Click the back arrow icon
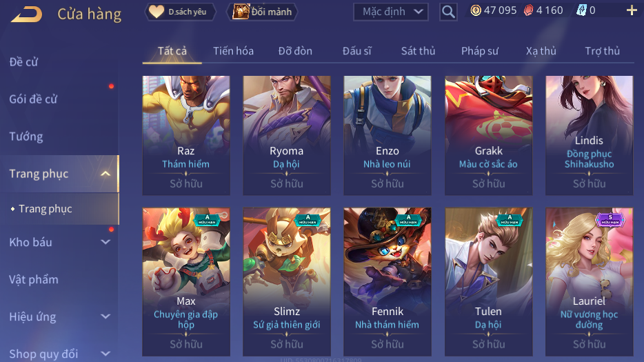The width and height of the screenshot is (644, 362). click(27, 14)
